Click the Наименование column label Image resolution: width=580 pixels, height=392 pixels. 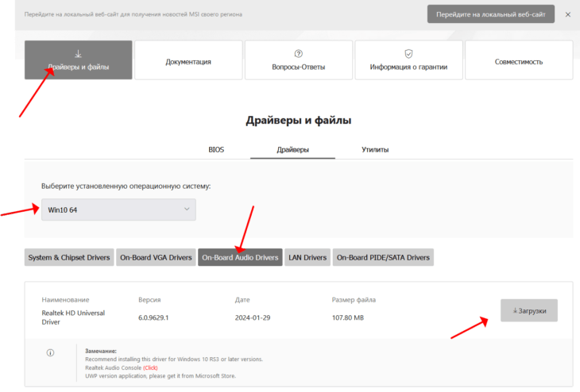coord(65,300)
